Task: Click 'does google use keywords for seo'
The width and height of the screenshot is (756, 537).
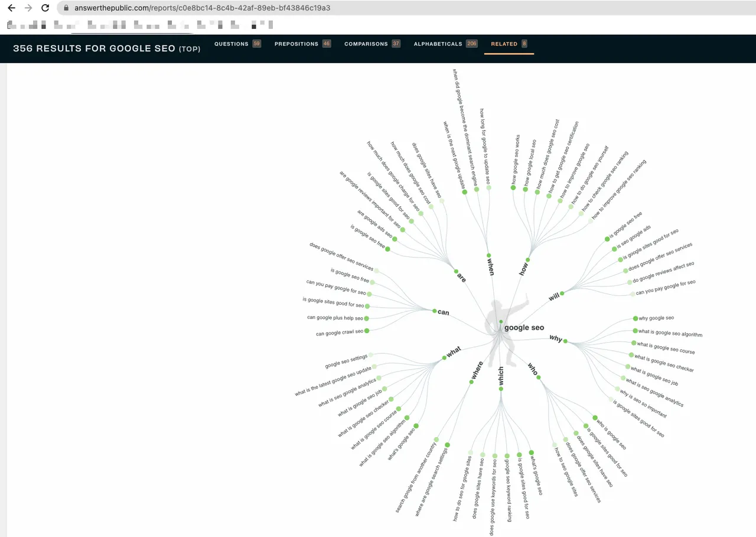Action: (493, 498)
